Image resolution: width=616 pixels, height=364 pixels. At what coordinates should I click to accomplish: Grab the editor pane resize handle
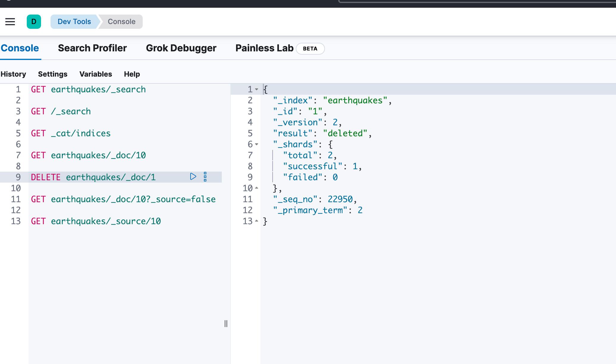[226, 324]
